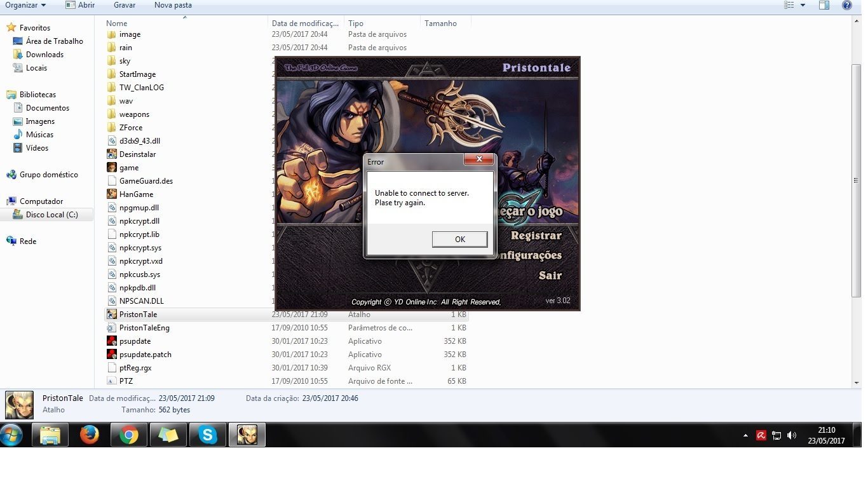
Task: Select the npgmup.dll file icon
Action: pyautogui.click(x=112, y=208)
